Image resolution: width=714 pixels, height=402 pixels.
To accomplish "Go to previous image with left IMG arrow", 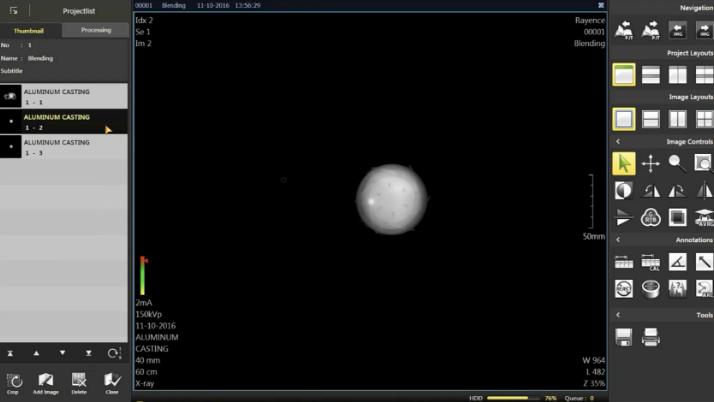I will pos(678,30).
